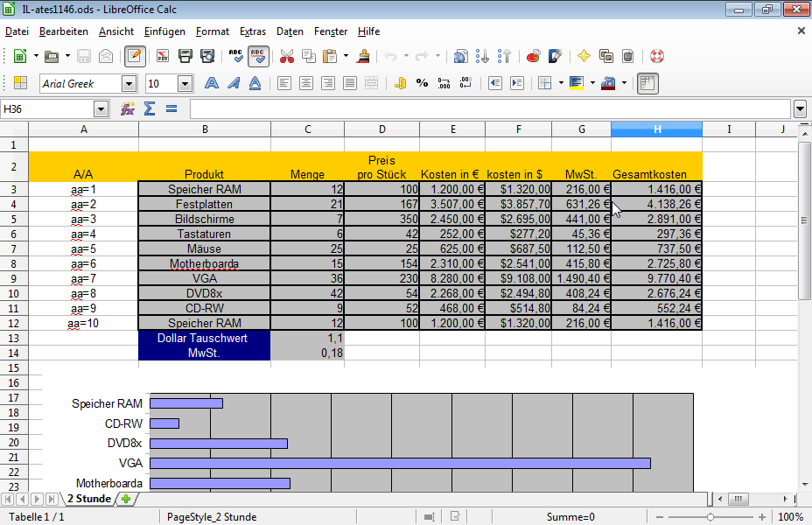The width and height of the screenshot is (812, 525).
Task: Expand the formula bar
Action: tap(800, 109)
